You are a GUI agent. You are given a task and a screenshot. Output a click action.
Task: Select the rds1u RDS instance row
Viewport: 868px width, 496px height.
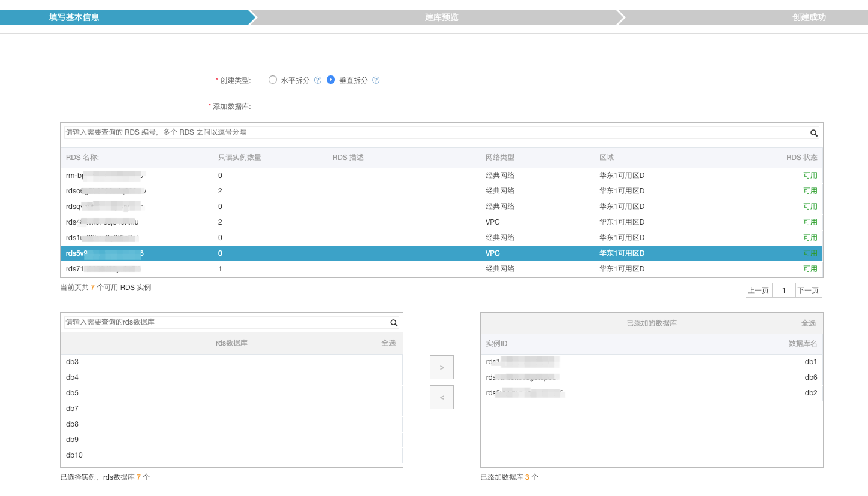pos(442,238)
